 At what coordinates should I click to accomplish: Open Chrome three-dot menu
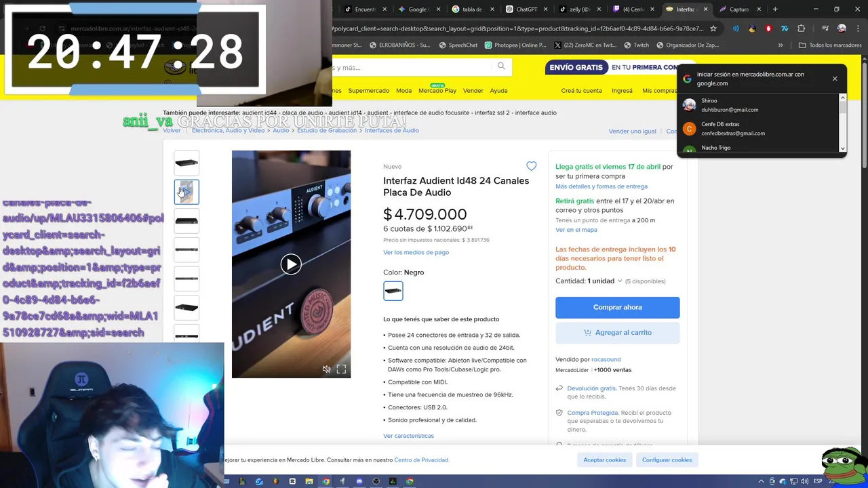[856, 28]
